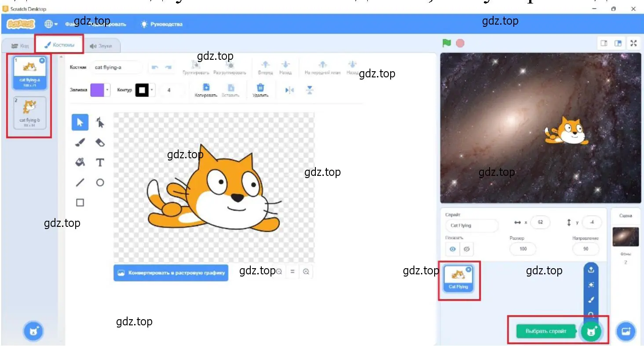Zoom in on the costume canvas
This screenshot has height=346, width=644.
pyautogui.click(x=306, y=272)
